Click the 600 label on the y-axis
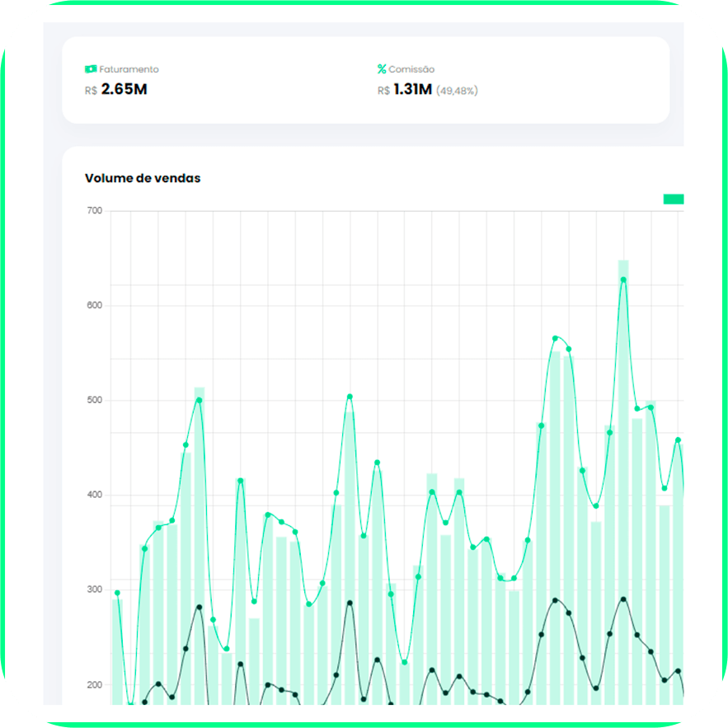This screenshot has width=728, height=728. pyautogui.click(x=94, y=306)
